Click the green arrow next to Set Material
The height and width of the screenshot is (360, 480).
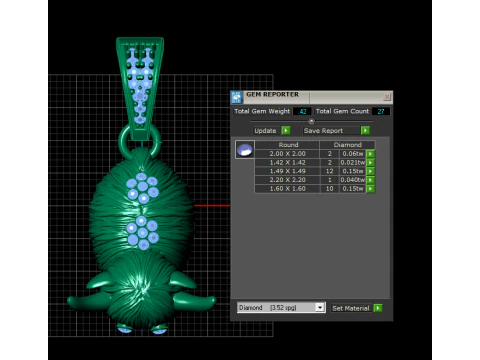(378, 308)
